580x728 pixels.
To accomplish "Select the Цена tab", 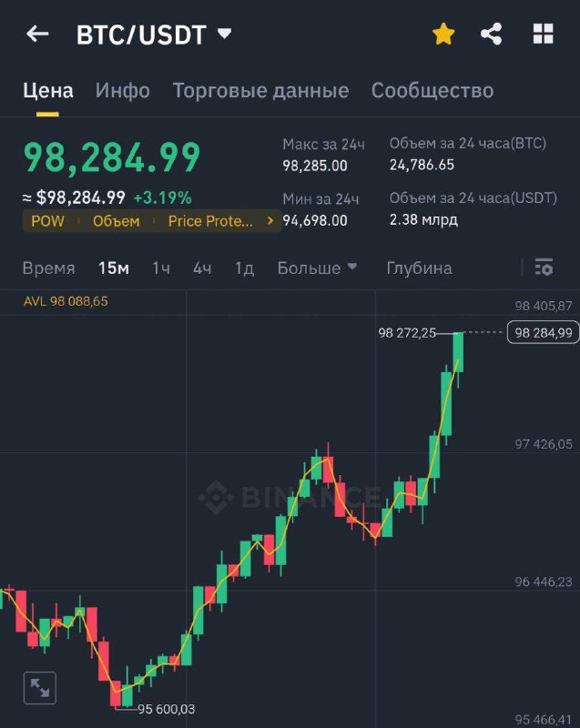I will (48, 90).
